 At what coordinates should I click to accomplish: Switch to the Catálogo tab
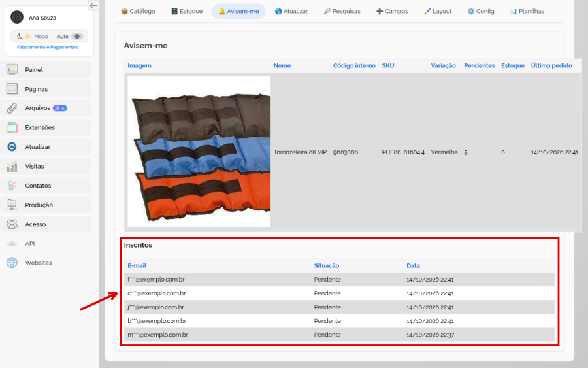(x=138, y=11)
